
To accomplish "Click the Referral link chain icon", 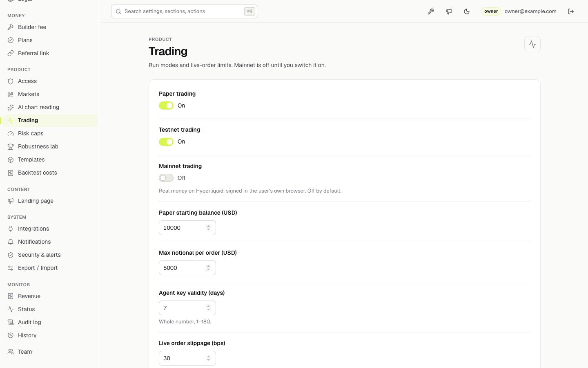I will 11,53.
